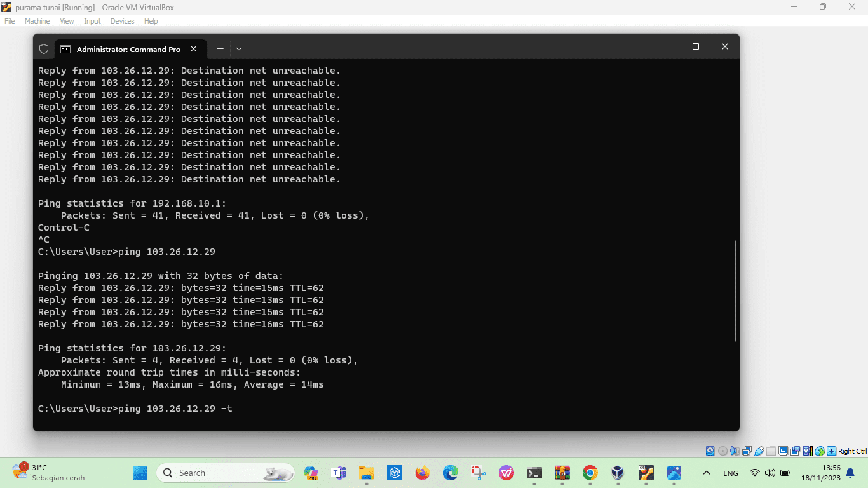Click the optical drive indicator icon
Screen dimensions: 868x488
point(722,451)
